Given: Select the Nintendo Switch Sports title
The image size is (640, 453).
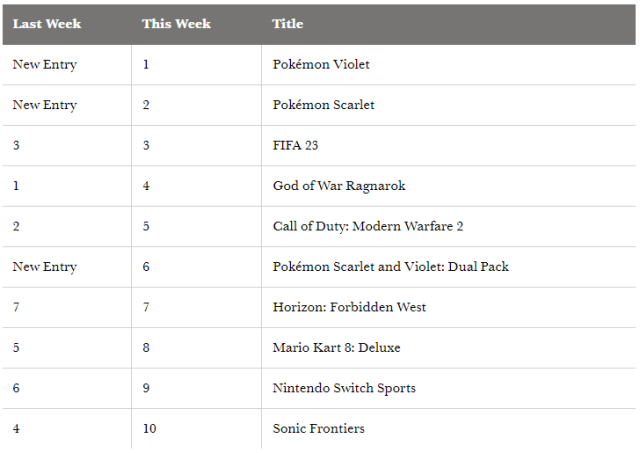Looking at the screenshot, I should point(344,388).
